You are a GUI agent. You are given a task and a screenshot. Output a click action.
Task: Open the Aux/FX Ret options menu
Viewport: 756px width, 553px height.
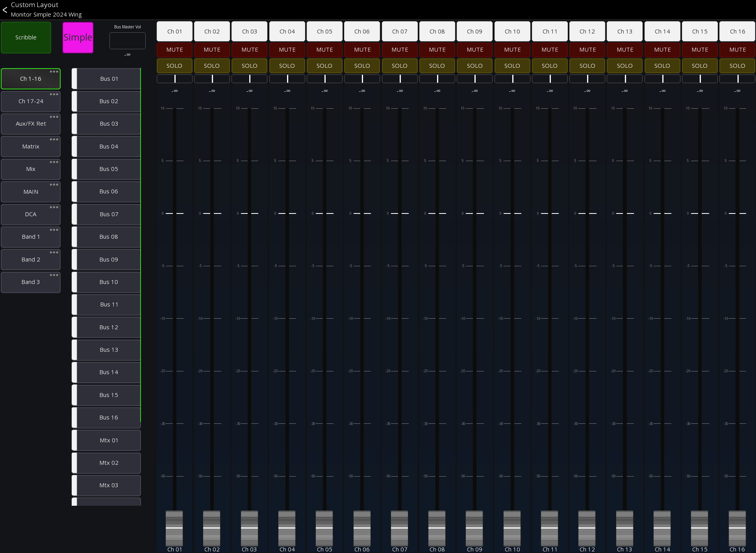click(54, 117)
